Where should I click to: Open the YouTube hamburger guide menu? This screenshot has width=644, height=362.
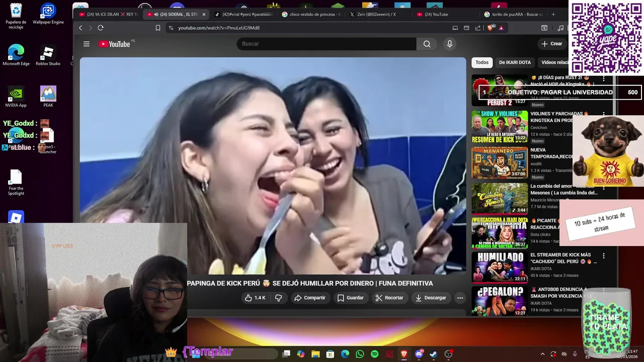pos(87,44)
